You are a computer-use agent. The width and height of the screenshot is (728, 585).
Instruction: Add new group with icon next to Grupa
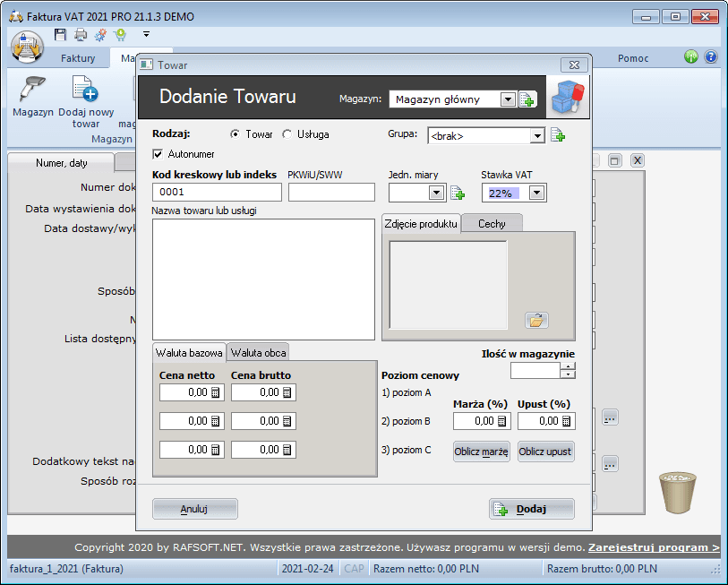(x=558, y=135)
